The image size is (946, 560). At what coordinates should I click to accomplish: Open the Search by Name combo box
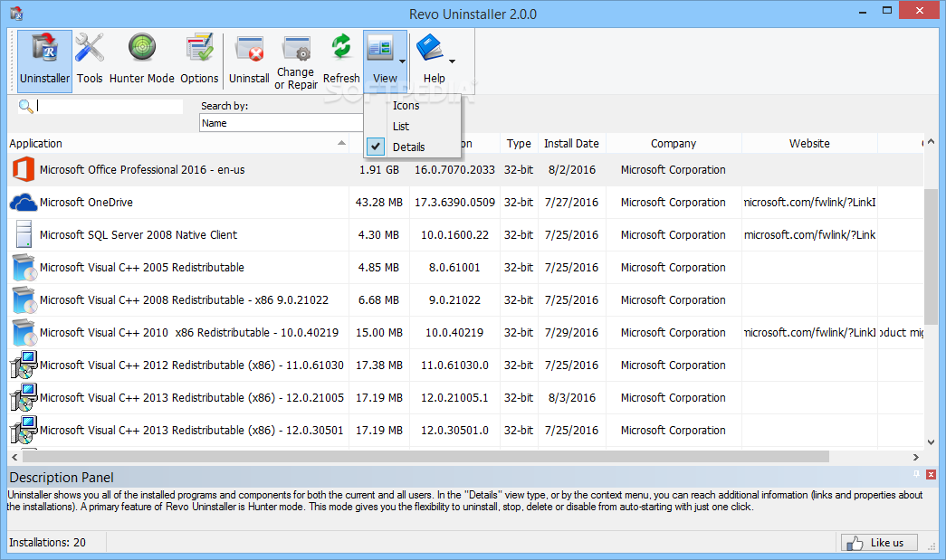[x=282, y=123]
